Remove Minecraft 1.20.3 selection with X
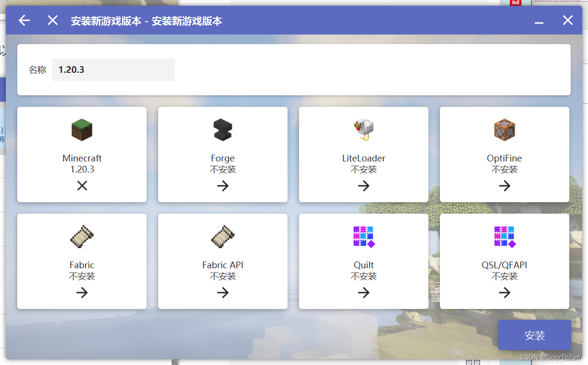Viewport: 588px width, 365px height. click(x=82, y=186)
